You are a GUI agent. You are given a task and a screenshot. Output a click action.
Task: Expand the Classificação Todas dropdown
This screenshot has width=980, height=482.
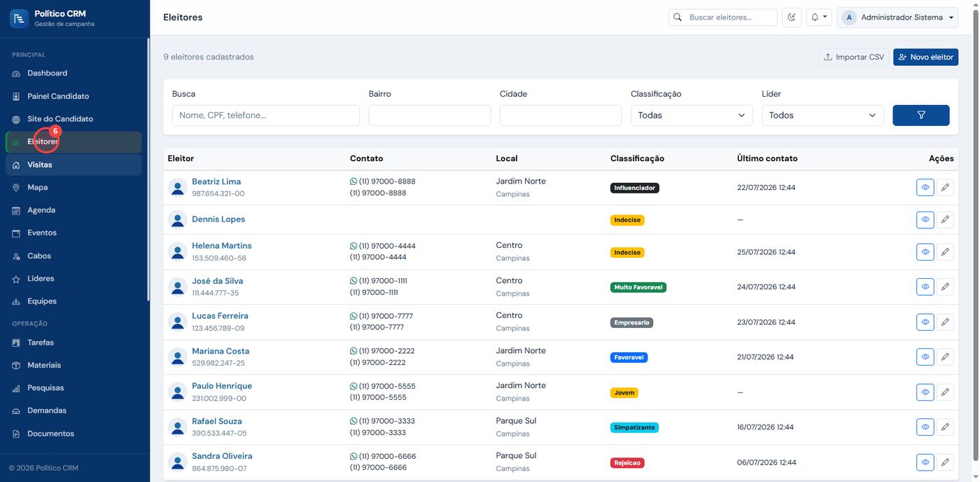coord(692,116)
